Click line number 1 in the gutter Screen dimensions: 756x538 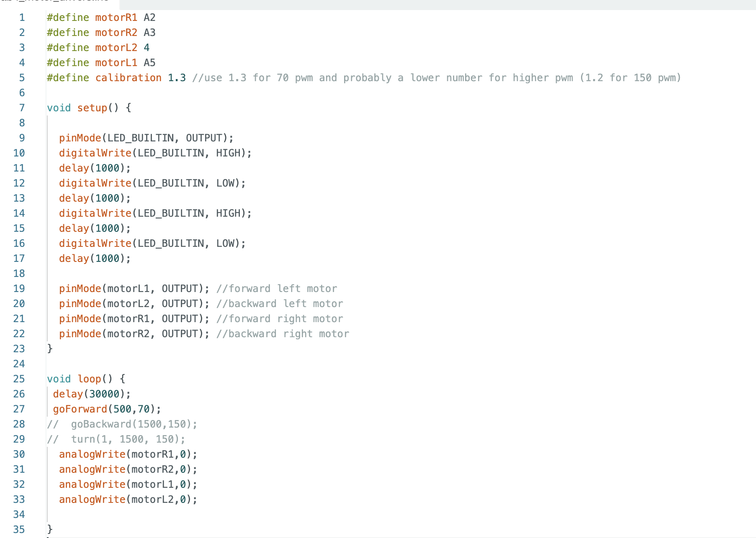[x=22, y=18]
